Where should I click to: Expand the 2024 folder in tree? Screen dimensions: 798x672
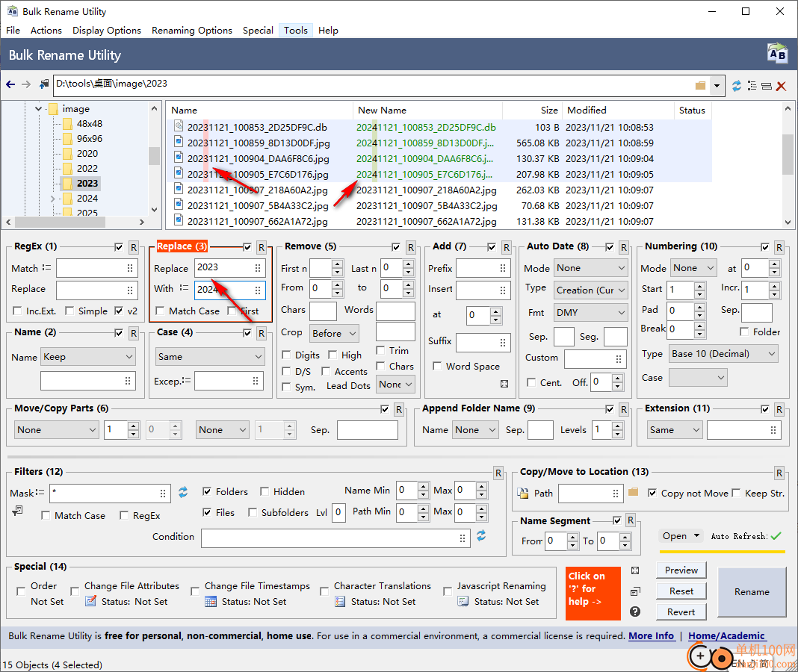point(52,199)
